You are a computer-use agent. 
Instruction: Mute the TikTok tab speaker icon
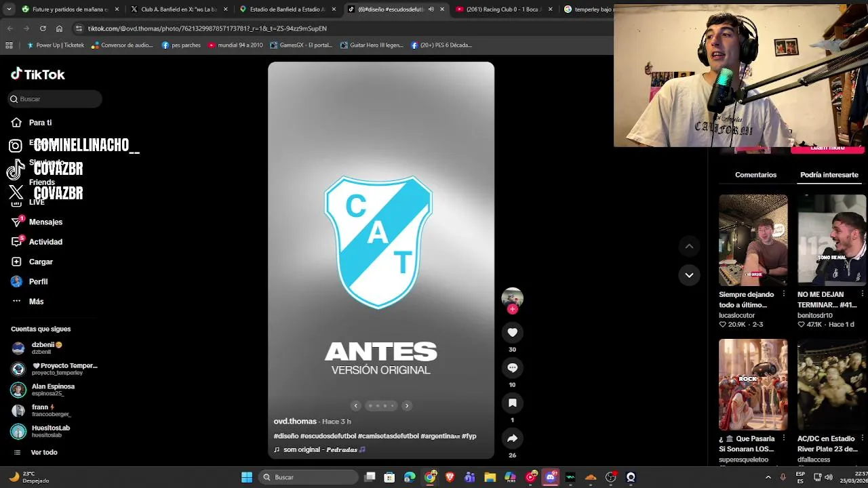click(x=431, y=9)
